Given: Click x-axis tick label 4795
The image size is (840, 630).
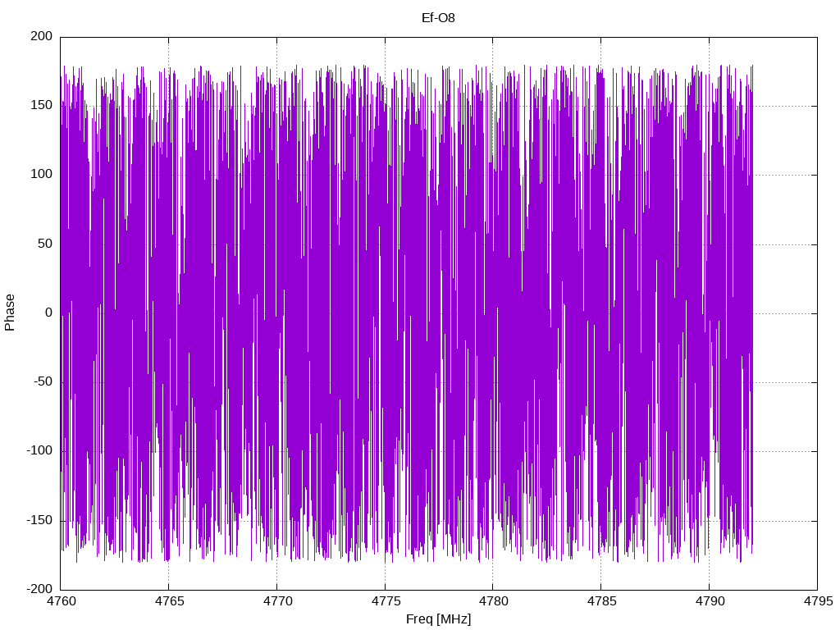Looking at the screenshot, I should (x=818, y=601).
